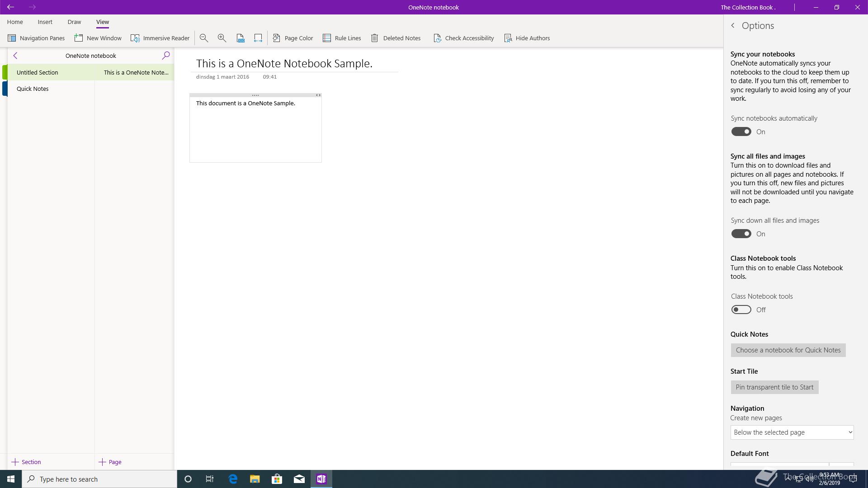Turn off Sync notebooks automatically
868x488 pixels.
point(741,131)
